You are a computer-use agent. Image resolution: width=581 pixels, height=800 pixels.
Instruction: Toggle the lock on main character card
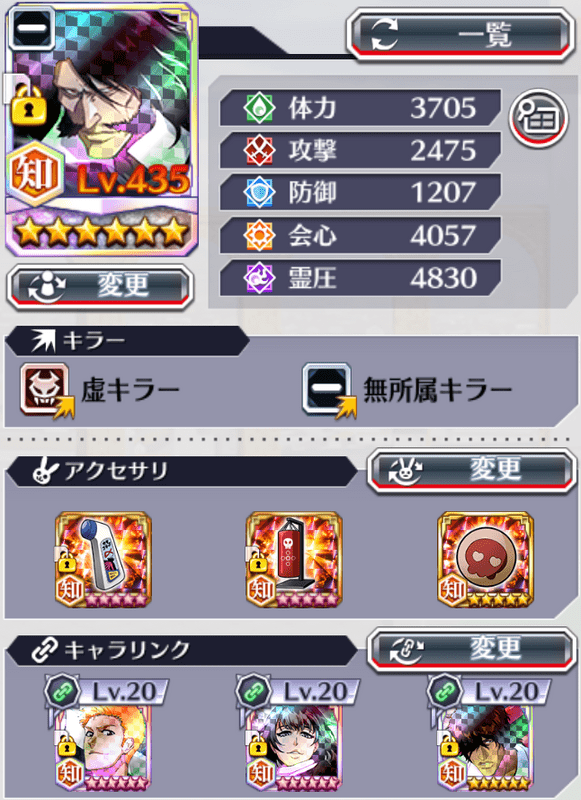point(29,106)
